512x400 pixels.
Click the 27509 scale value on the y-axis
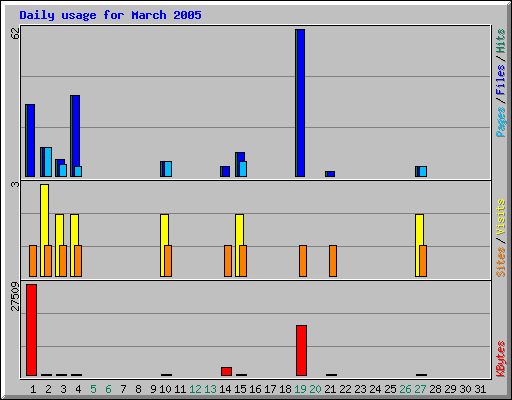[x=15, y=296]
